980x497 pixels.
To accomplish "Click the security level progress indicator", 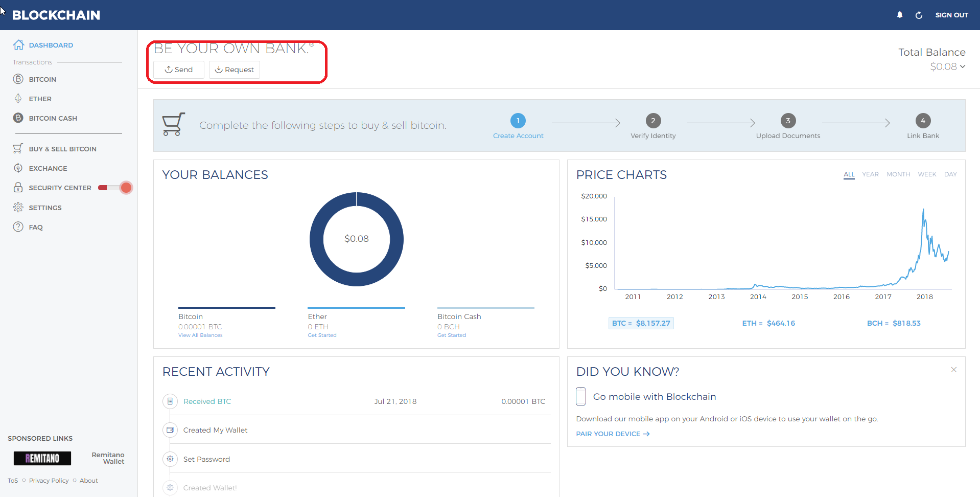I will point(115,188).
